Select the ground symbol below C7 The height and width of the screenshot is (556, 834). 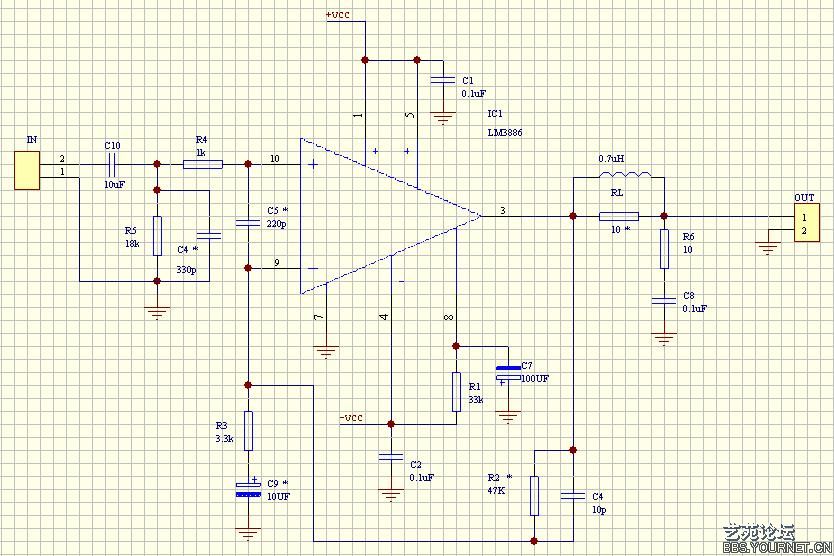pyautogui.click(x=508, y=417)
